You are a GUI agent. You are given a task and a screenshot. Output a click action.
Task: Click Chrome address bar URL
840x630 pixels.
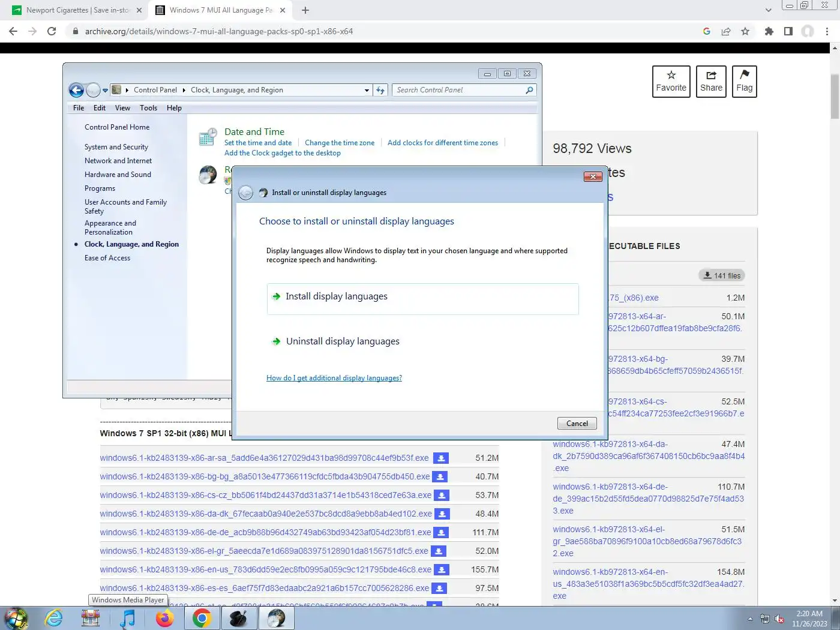click(219, 31)
